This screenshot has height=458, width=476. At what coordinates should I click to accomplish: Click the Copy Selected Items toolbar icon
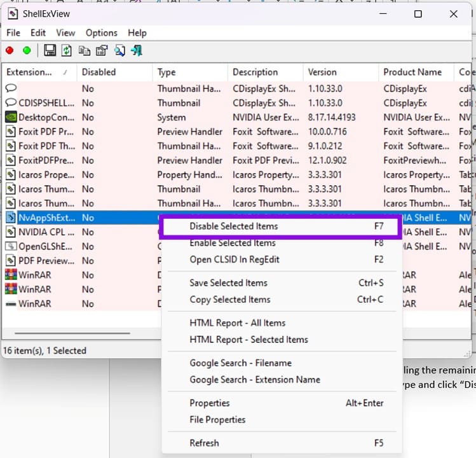tap(84, 50)
